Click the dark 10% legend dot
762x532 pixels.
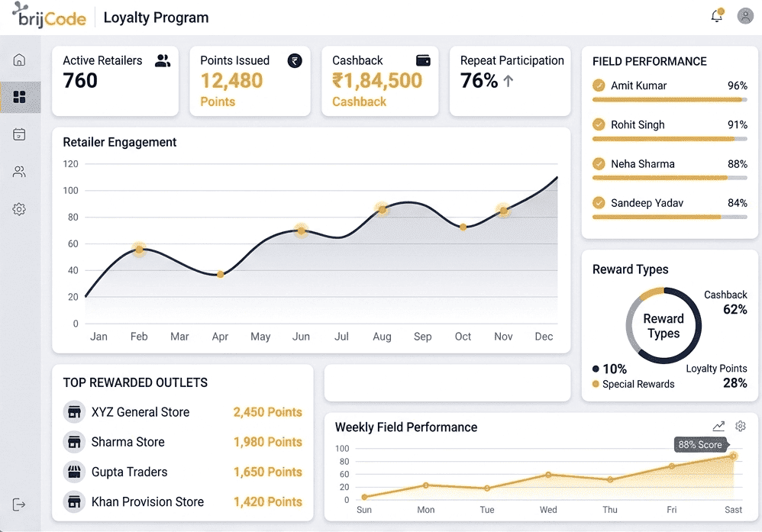(x=596, y=369)
